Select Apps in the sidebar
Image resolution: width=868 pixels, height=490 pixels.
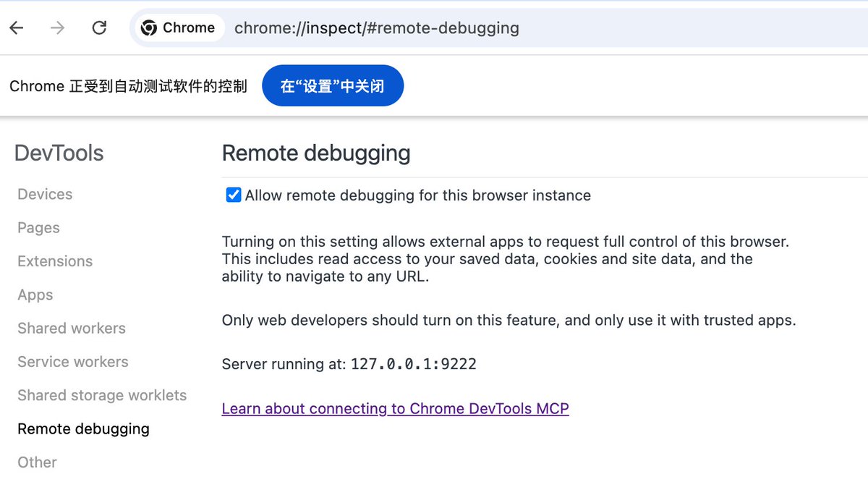click(x=35, y=295)
